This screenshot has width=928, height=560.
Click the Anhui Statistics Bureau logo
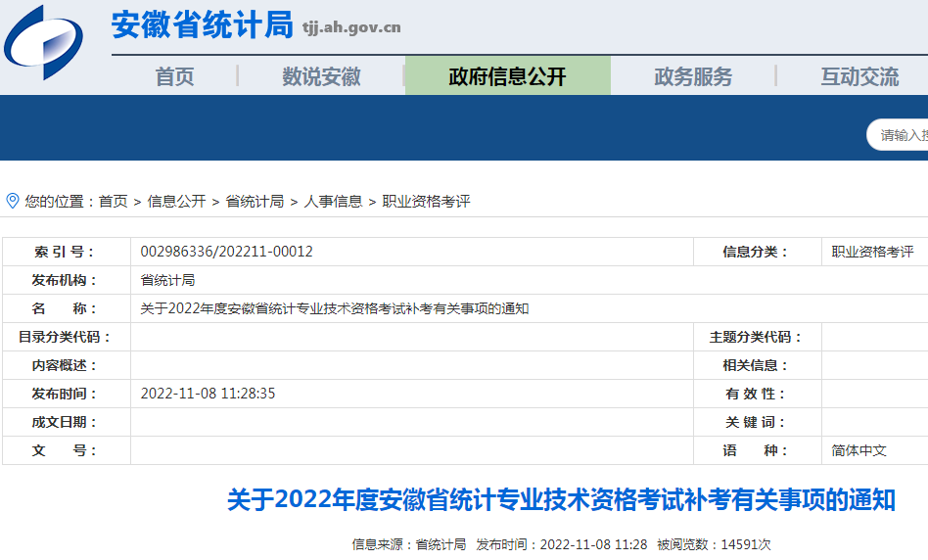coord(43,42)
